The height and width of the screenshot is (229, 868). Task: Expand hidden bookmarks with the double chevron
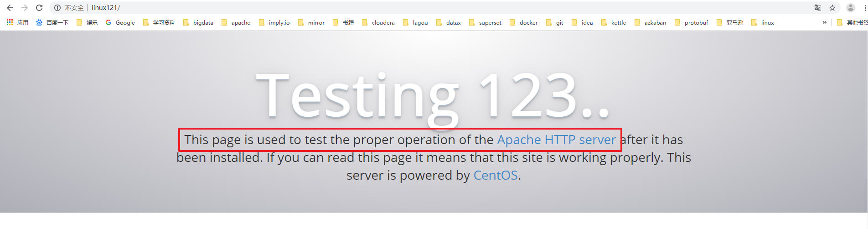(824, 22)
